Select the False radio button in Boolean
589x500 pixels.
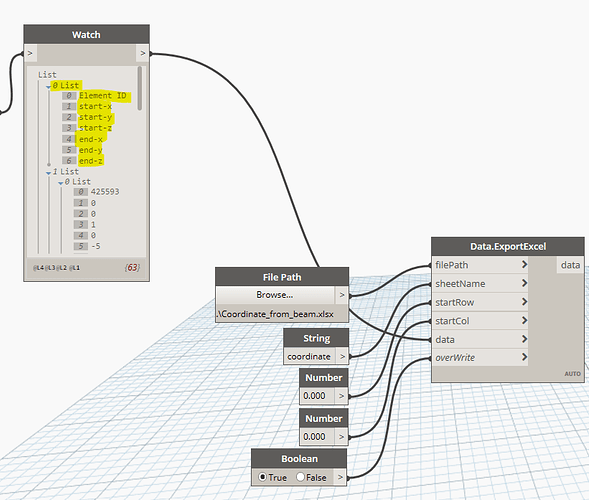[x=300, y=477]
